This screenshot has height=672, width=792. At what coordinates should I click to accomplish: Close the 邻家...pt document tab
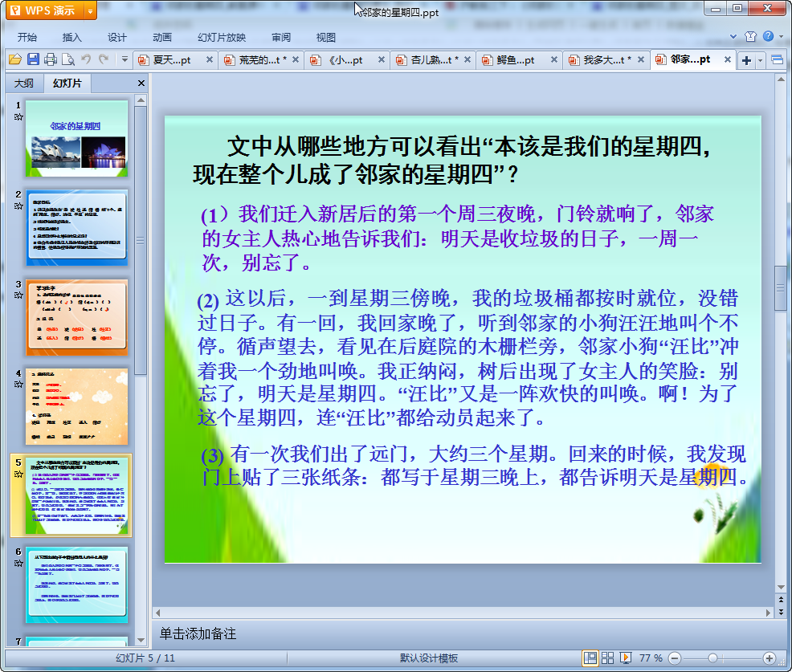coord(728,59)
